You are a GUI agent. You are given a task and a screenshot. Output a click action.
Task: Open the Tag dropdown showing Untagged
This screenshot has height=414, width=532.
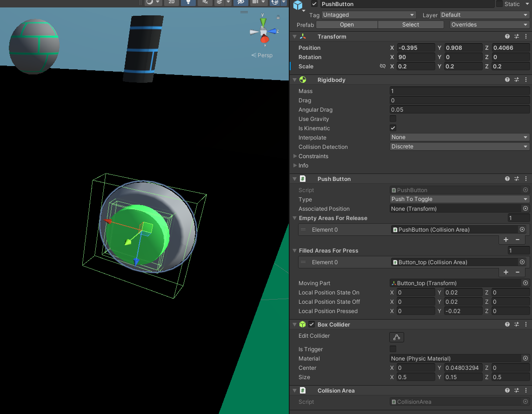pos(368,15)
